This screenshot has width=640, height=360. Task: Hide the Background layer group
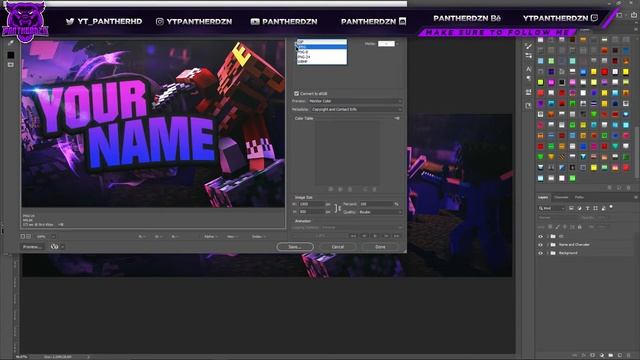click(x=540, y=253)
